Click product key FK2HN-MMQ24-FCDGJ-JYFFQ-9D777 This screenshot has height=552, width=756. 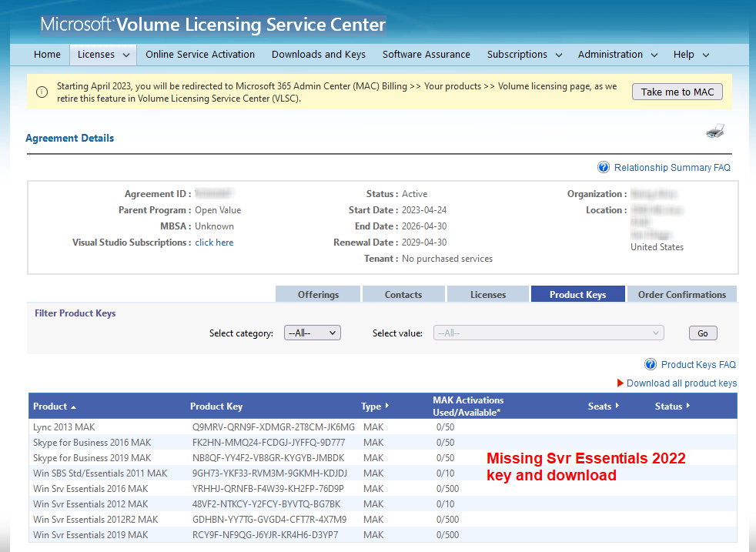[x=269, y=443]
